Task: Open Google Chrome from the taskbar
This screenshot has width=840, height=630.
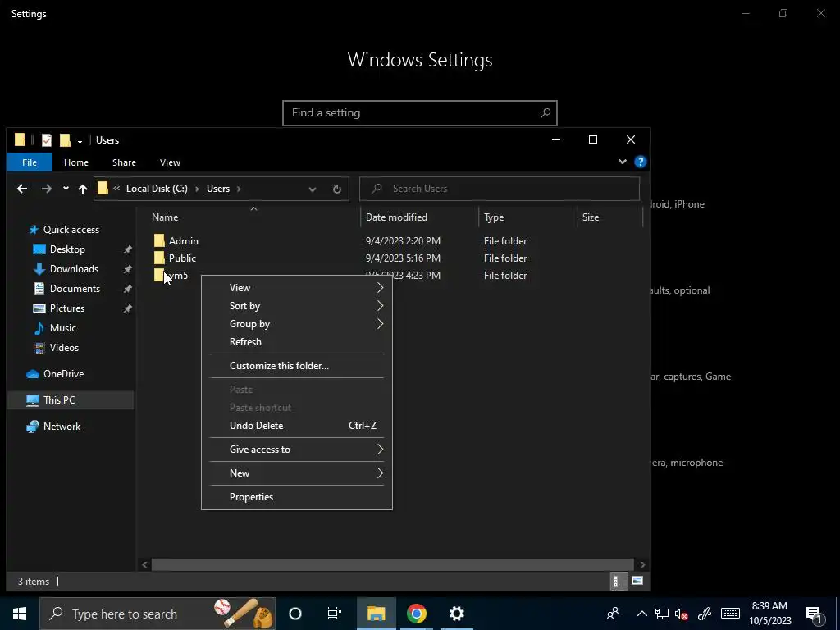Action: click(x=416, y=614)
